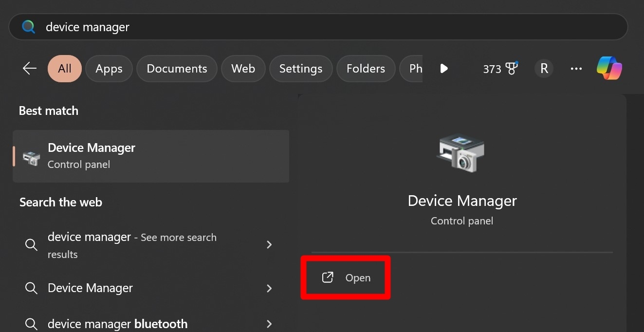The image size is (644, 332).
Task: Click the 'device manager' search input field
Action: [318, 27]
